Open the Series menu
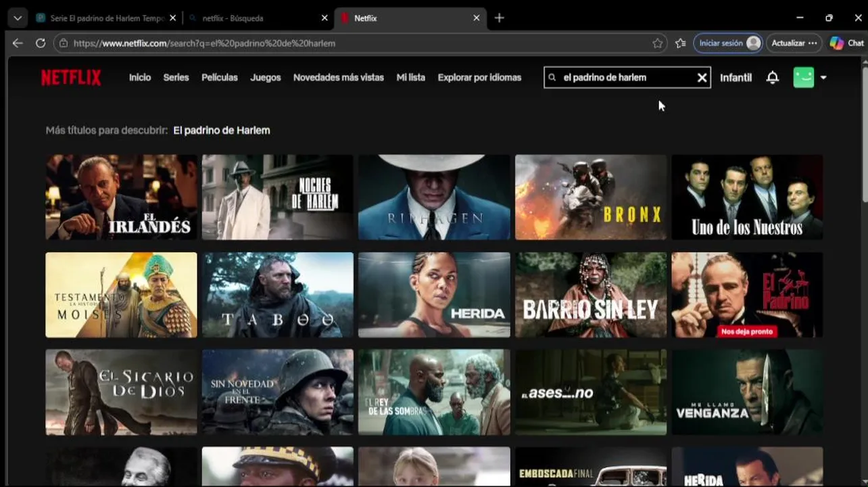Viewport: 868px width, 487px height. click(176, 78)
